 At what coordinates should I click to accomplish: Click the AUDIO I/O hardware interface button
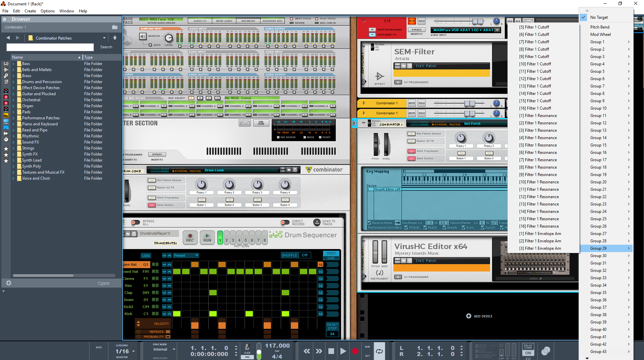point(200,21)
